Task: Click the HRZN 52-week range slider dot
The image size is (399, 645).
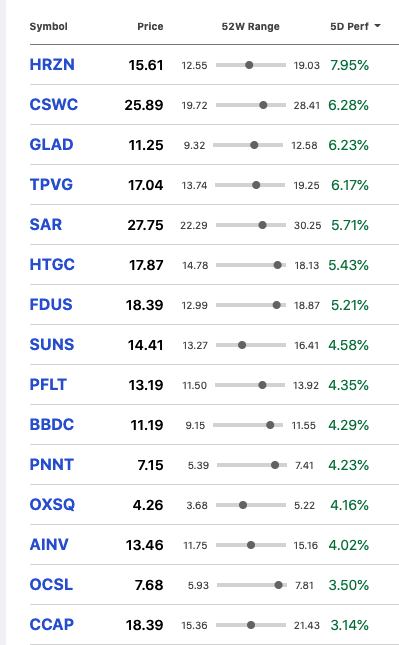Action: pyautogui.click(x=249, y=65)
